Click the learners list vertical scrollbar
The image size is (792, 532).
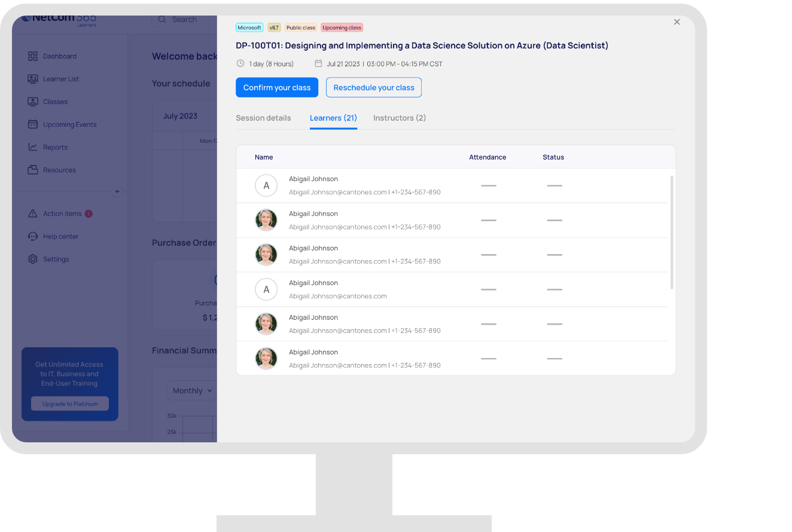tap(671, 232)
